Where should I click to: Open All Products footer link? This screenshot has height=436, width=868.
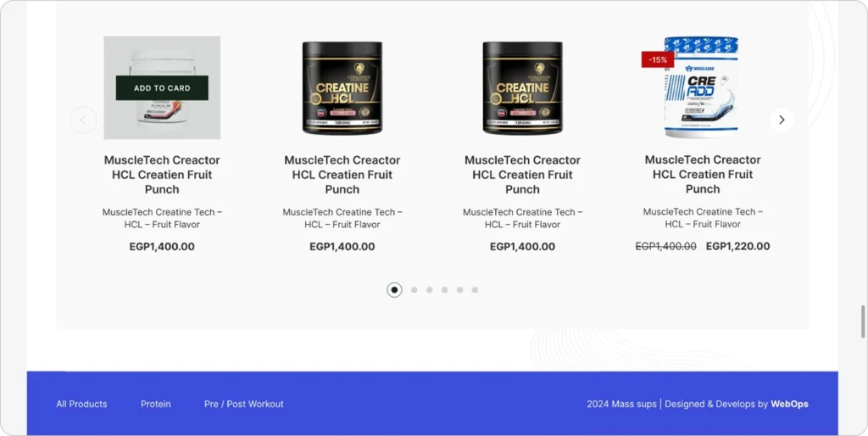81,404
